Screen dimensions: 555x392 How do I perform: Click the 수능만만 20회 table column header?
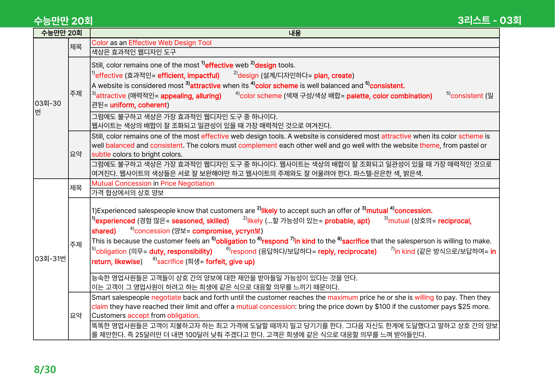62,33
